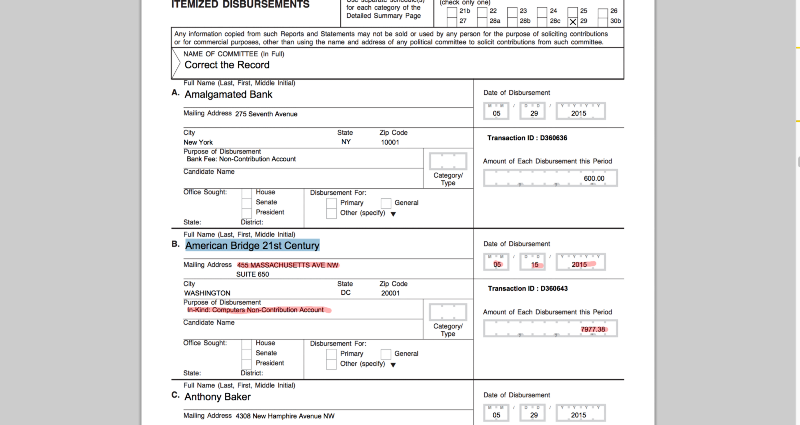
Task: Check the 24 category box
Action: [x=542, y=12]
